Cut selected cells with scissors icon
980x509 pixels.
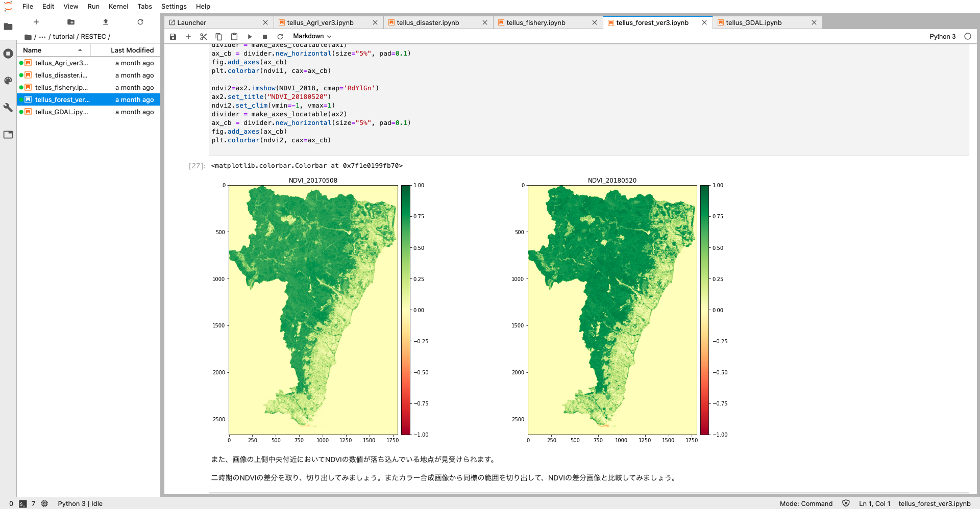pyautogui.click(x=204, y=37)
